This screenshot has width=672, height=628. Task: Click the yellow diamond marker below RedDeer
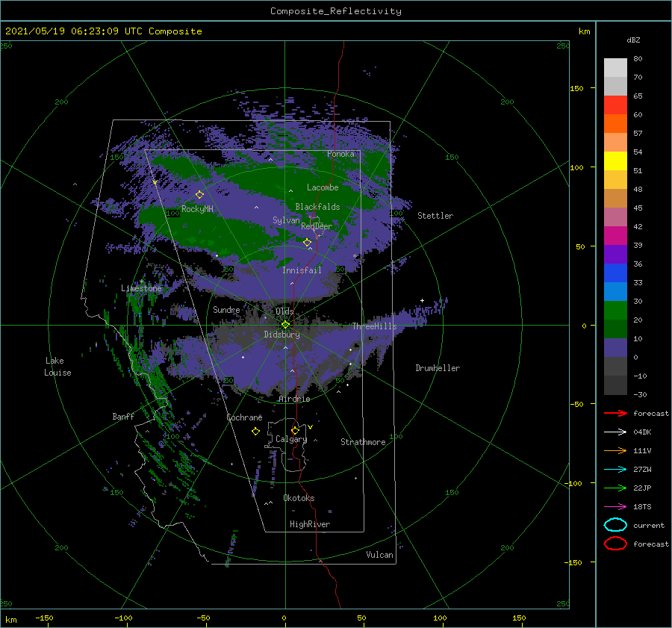[307, 243]
